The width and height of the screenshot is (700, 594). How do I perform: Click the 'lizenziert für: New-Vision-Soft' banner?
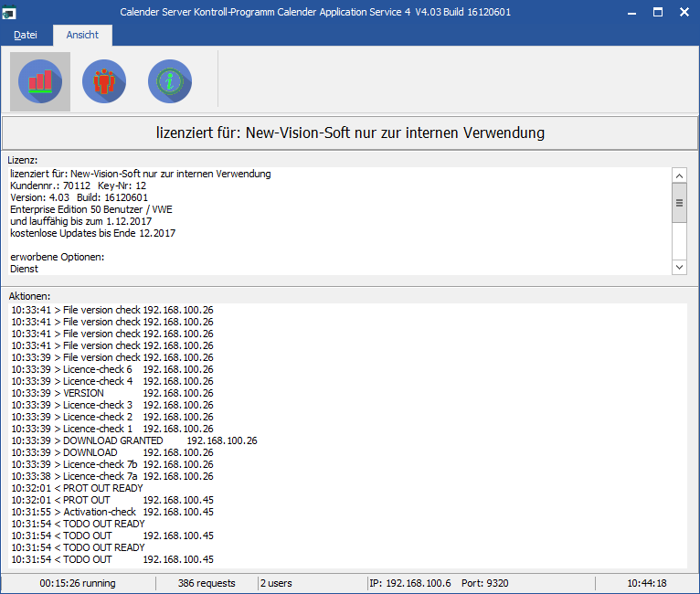350,133
